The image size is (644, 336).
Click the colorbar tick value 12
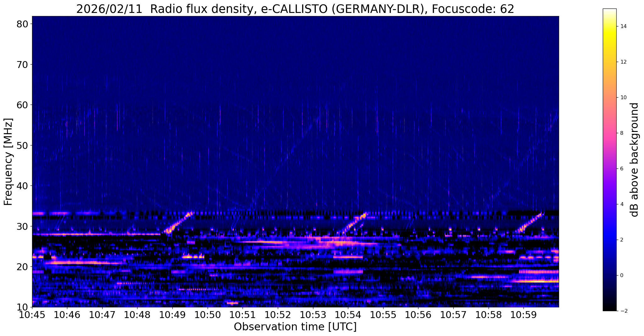(x=623, y=62)
